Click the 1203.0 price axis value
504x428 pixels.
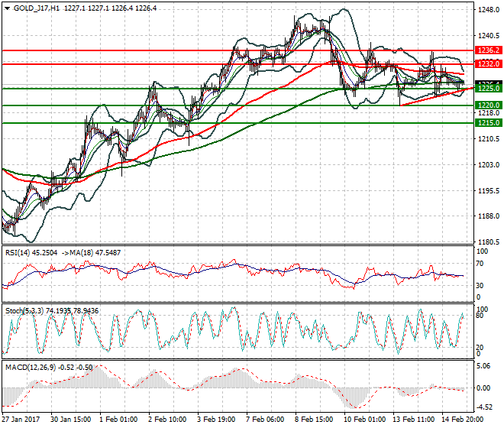(x=489, y=165)
